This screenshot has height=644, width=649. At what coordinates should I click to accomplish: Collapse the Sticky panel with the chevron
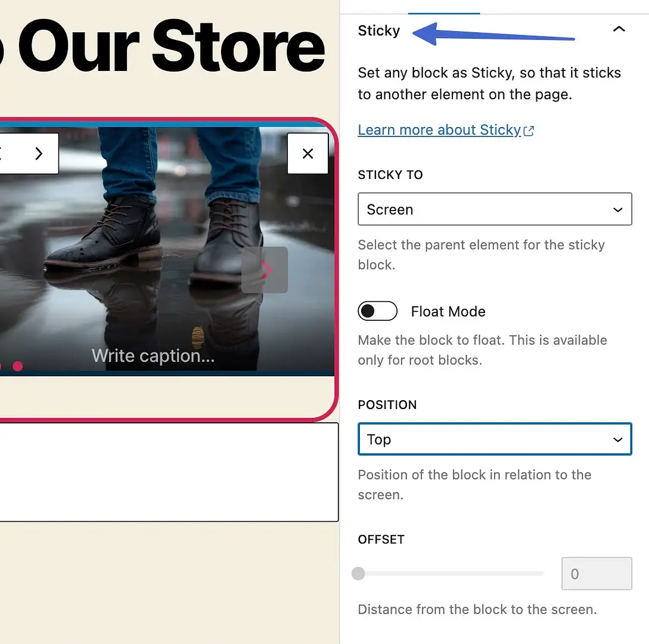619,29
